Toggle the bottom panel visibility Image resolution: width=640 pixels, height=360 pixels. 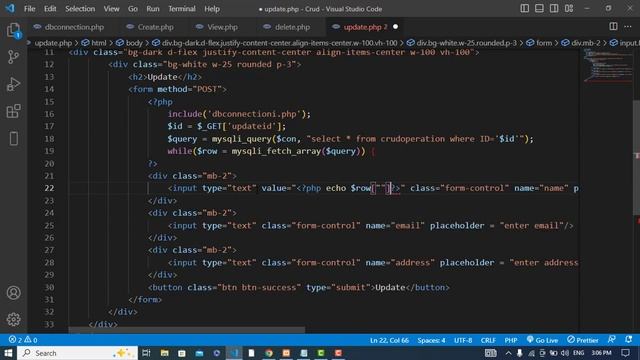click(539, 9)
